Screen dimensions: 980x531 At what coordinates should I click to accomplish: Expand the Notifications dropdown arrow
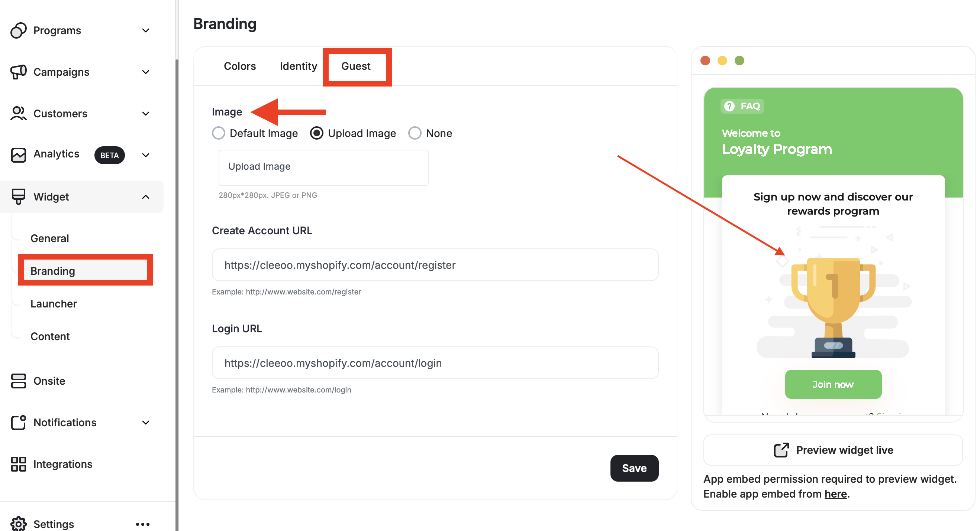coord(146,422)
